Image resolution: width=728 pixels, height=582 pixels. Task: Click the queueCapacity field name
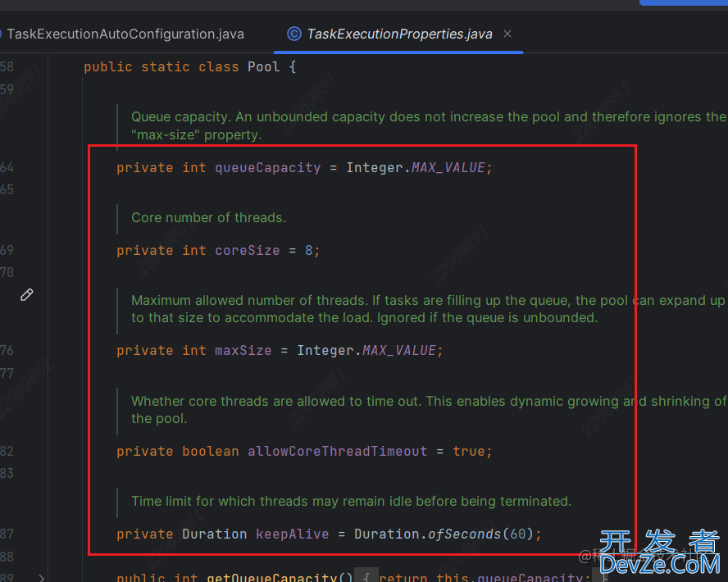[x=267, y=167]
